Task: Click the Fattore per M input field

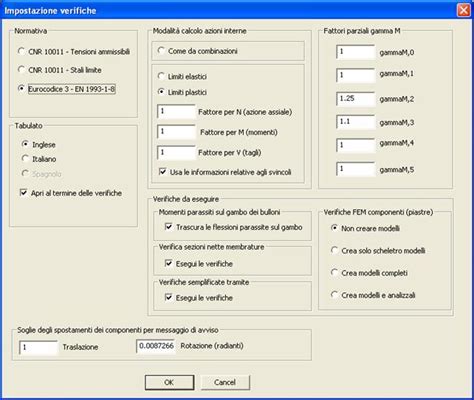Action: tap(176, 132)
